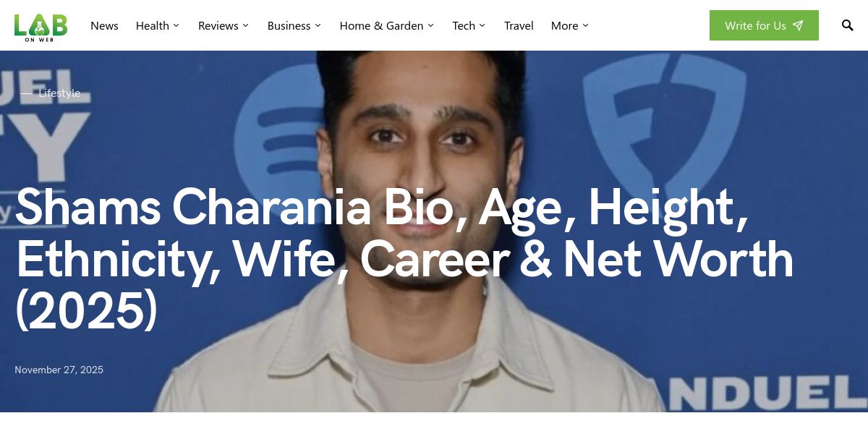Click paper plane icon in Write for Us
The height and width of the screenshot is (434, 868).
click(798, 25)
